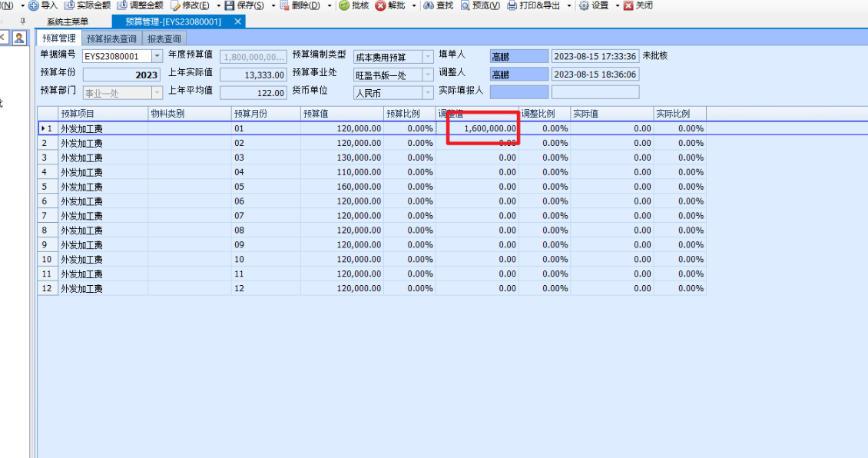Click the 批核 green check icon
This screenshot has width=868, height=458.
point(344,5)
